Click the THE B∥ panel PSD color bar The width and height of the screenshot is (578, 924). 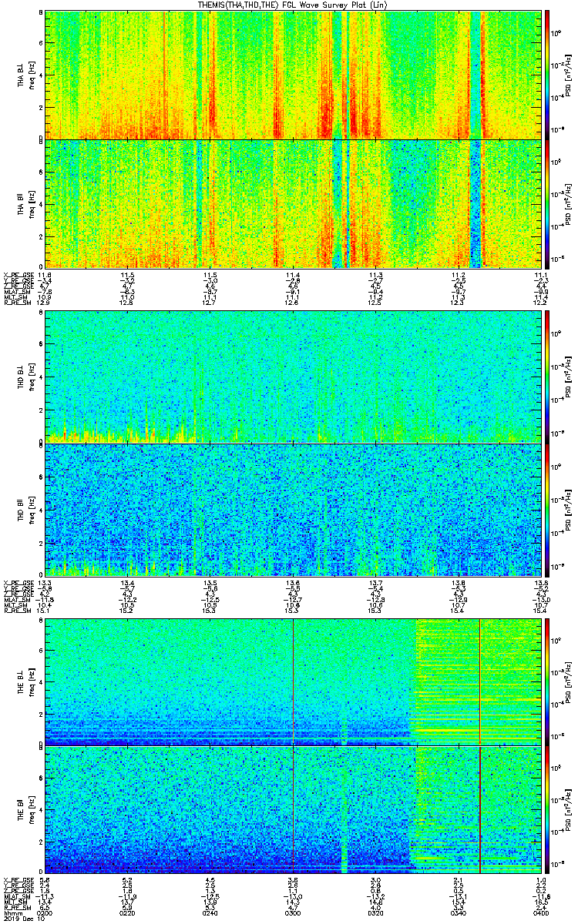(x=547, y=808)
